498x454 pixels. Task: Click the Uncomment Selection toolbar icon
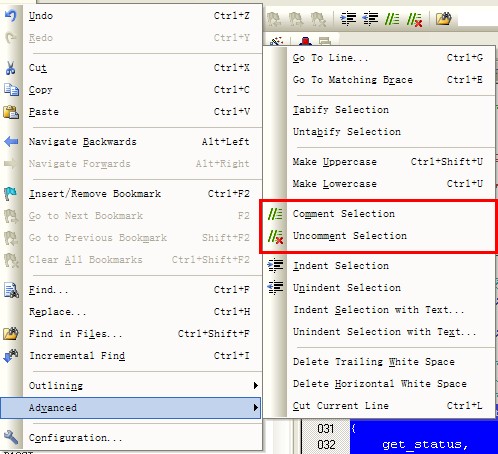click(x=414, y=19)
